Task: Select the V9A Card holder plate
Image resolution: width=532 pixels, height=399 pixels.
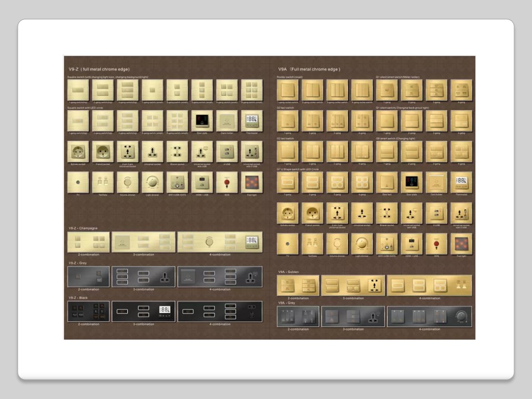Action: (437, 181)
